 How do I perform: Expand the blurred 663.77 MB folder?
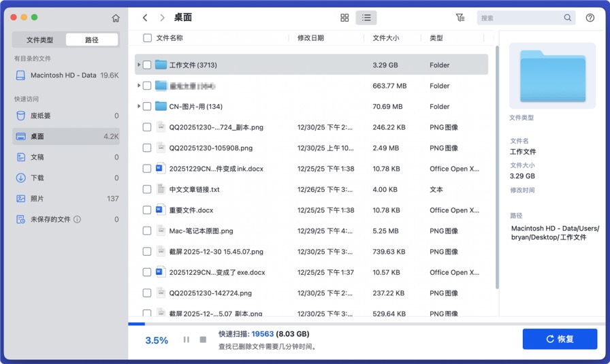point(138,85)
